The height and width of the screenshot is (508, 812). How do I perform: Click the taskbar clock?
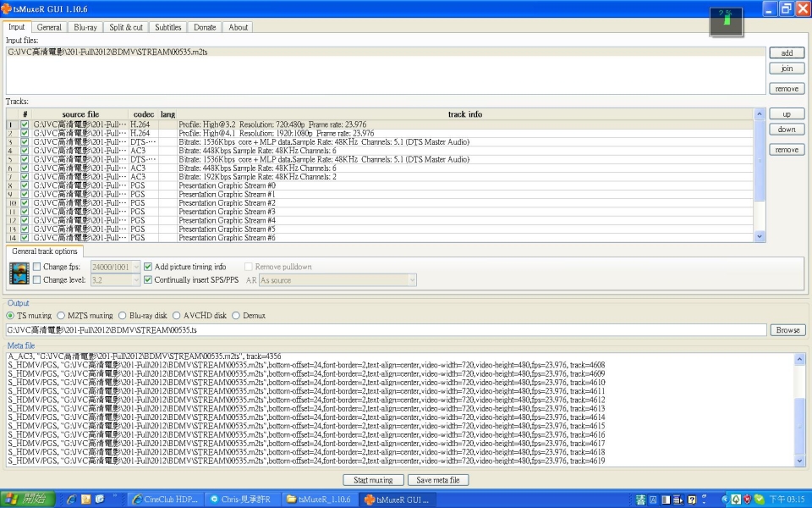pos(787,500)
